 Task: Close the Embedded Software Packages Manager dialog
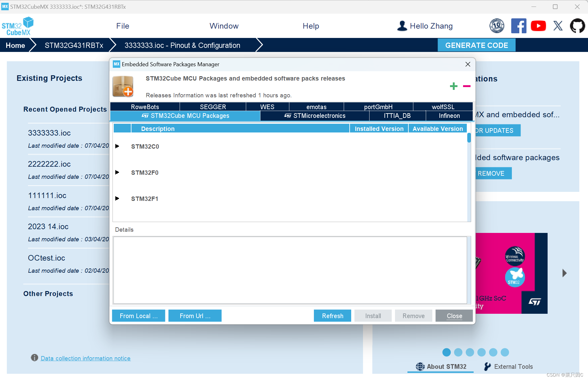point(468,64)
